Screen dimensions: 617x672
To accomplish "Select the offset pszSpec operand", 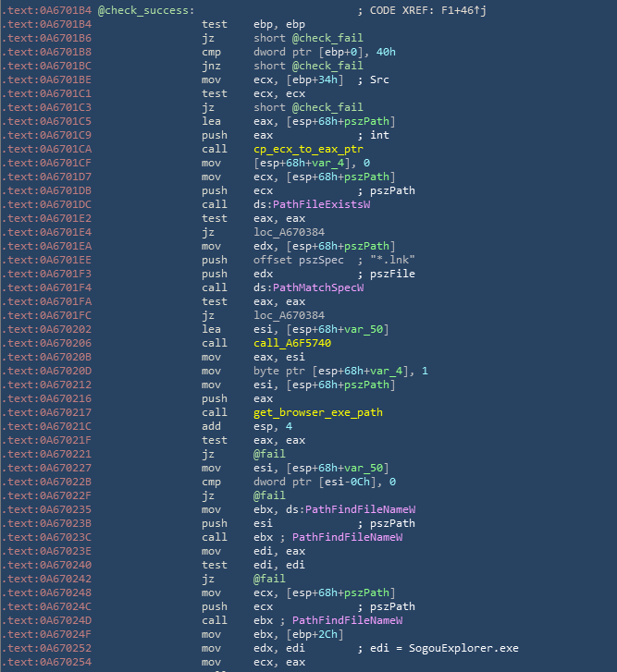I will click(295, 260).
